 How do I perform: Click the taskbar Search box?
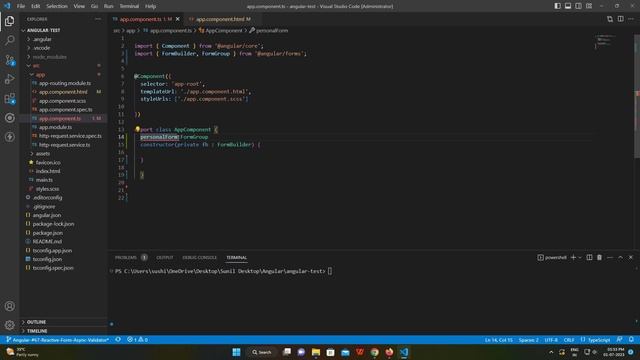click(x=262, y=352)
